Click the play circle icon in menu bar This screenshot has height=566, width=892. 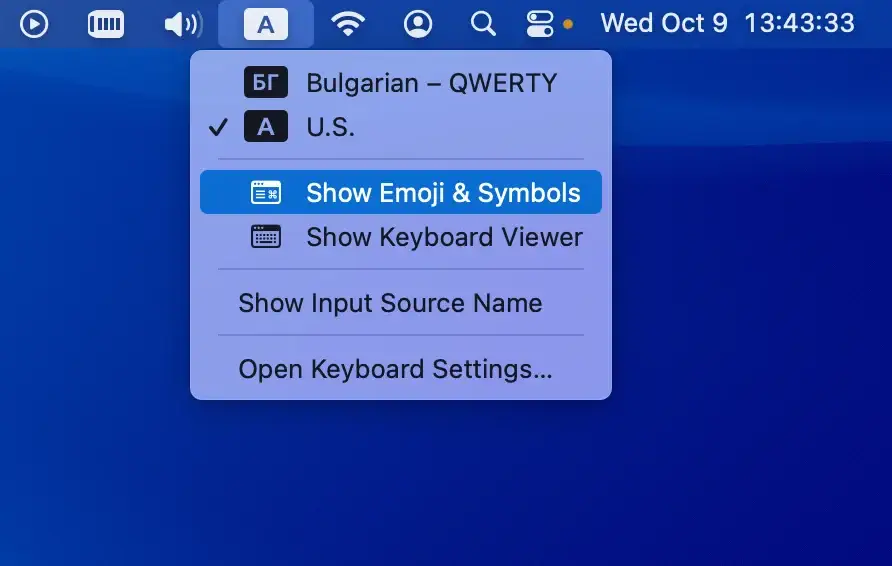pyautogui.click(x=34, y=23)
